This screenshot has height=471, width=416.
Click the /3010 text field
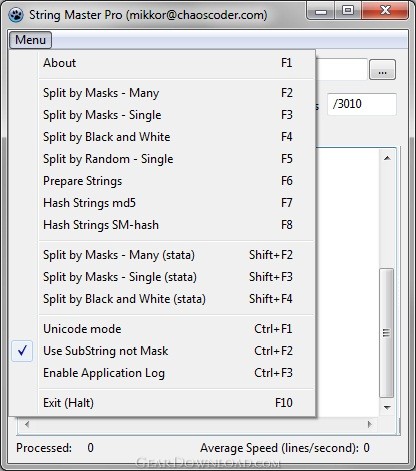pos(362,104)
